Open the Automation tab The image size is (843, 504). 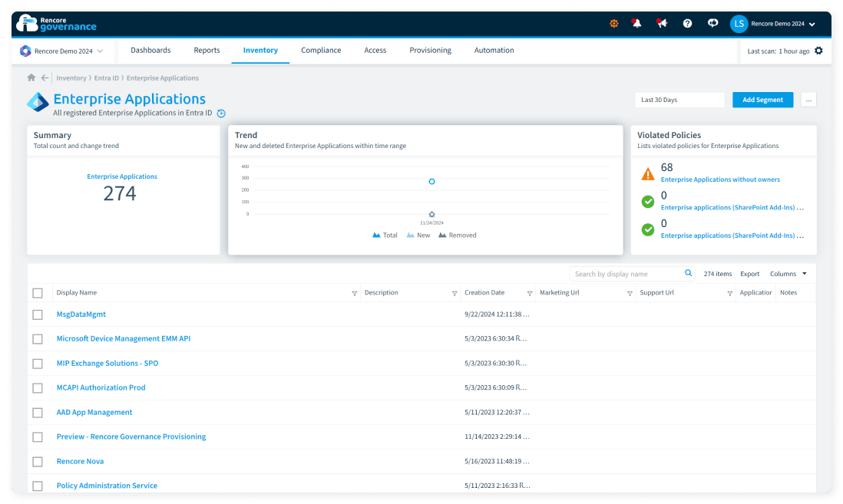(x=494, y=50)
